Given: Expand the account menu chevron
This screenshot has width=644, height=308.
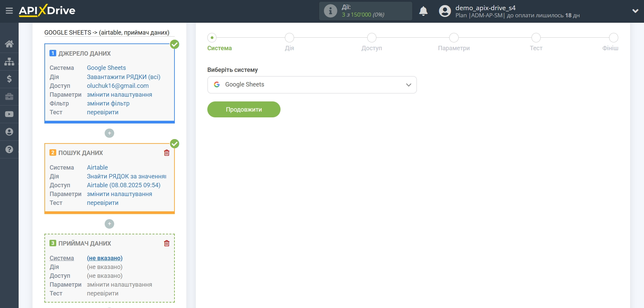Looking at the screenshot, I should click(635, 11).
